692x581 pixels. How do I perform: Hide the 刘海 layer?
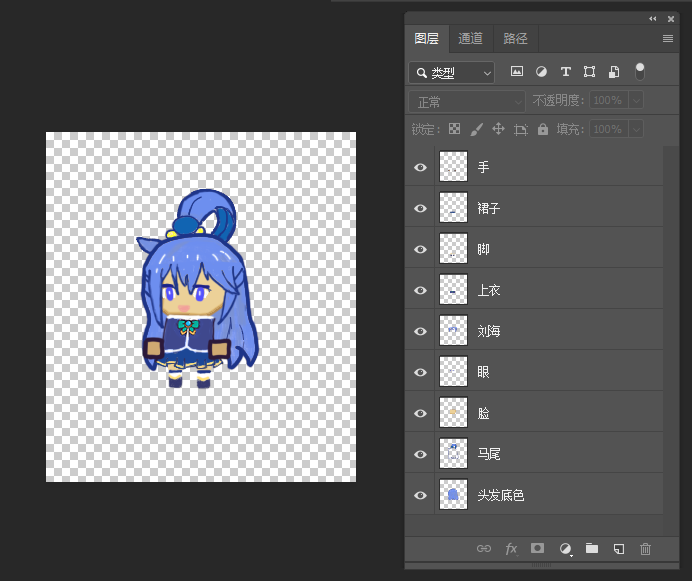pos(420,331)
